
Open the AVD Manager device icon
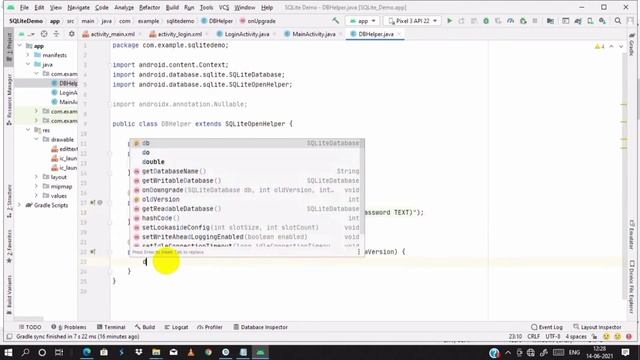tap(590, 20)
